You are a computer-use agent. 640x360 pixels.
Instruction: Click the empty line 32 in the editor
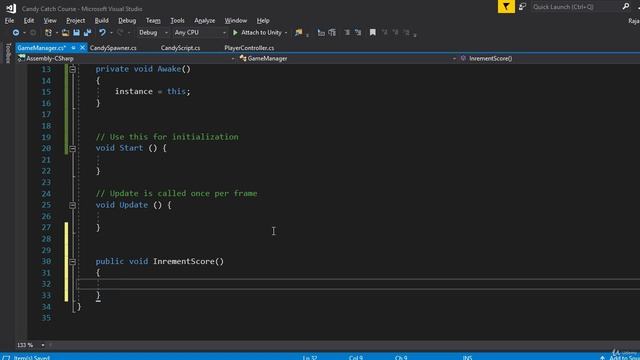(359, 284)
